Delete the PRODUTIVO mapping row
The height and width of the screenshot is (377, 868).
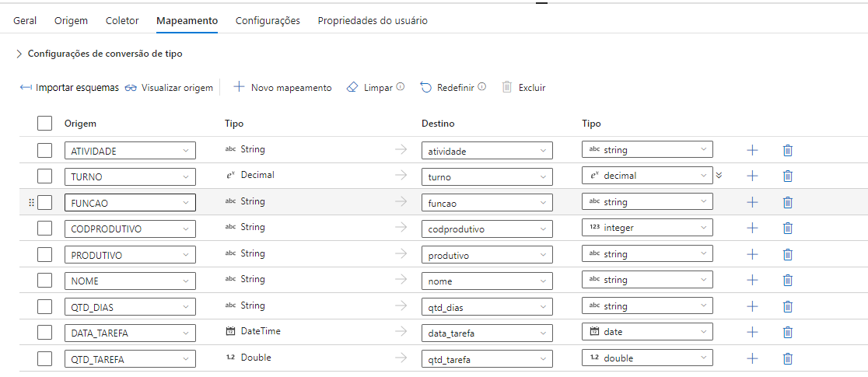(788, 254)
